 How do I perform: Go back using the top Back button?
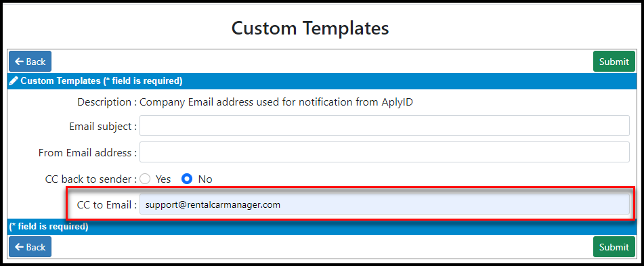point(30,62)
